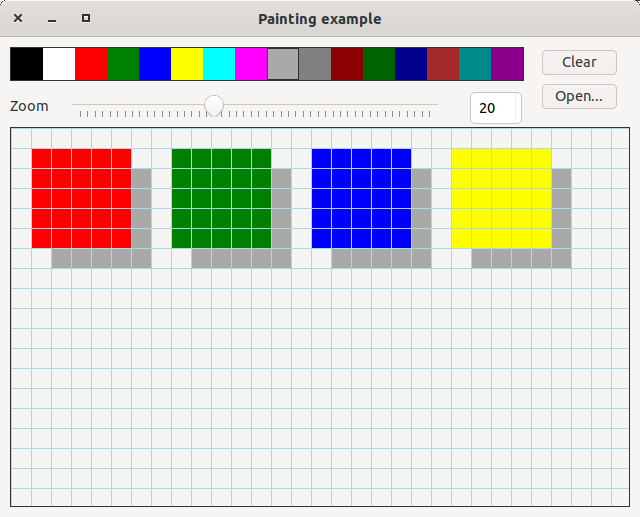Click the Zoom slider handle
Image resolution: width=640 pixels, height=517 pixels.
point(214,104)
